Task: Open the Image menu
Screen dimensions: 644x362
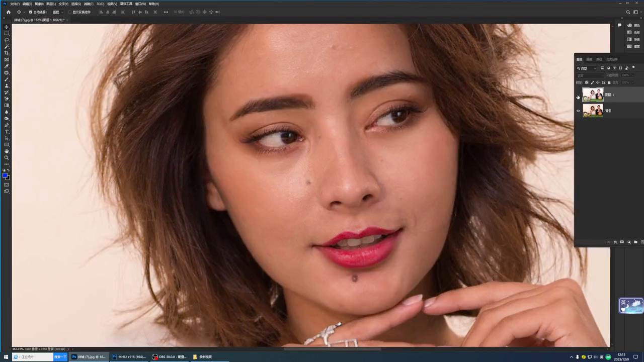Action: (x=39, y=4)
